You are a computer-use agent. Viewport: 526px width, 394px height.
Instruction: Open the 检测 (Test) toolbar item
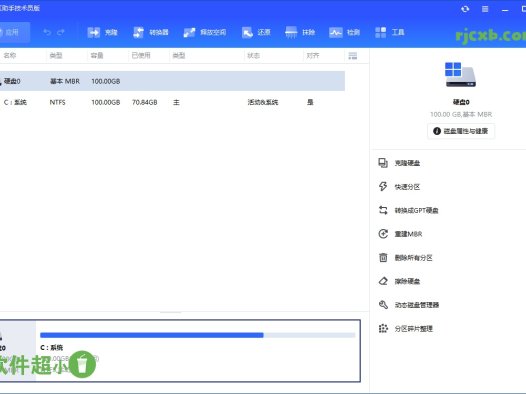pos(345,32)
